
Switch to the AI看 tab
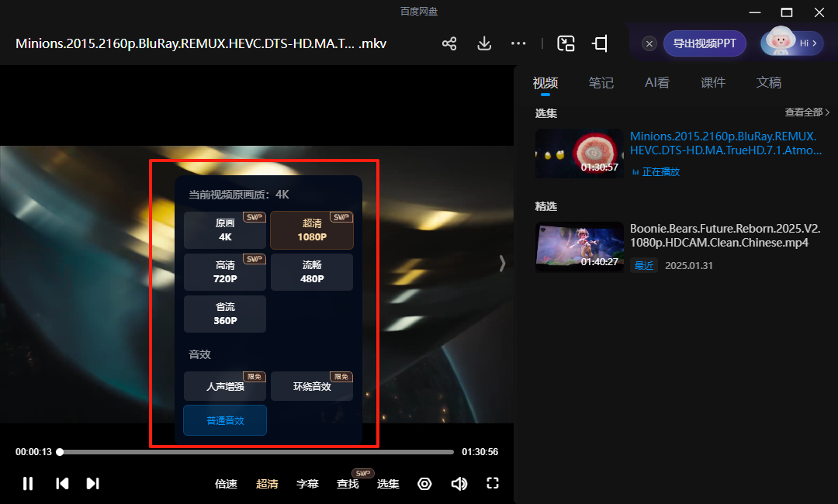point(657,83)
